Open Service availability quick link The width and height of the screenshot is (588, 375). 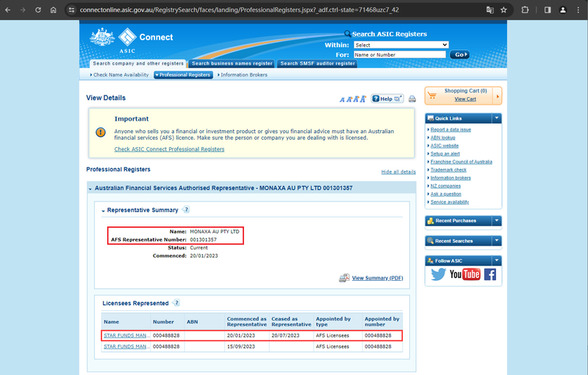[x=450, y=202]
